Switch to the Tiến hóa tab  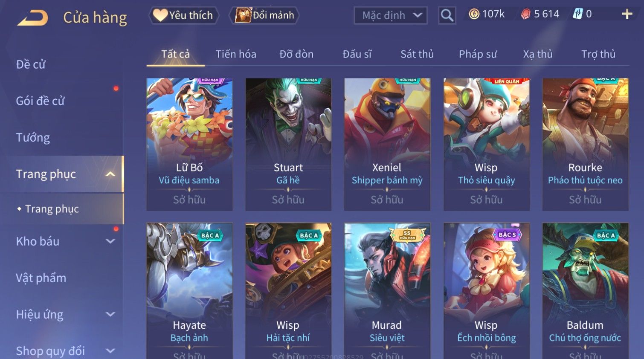coord(236,54)
